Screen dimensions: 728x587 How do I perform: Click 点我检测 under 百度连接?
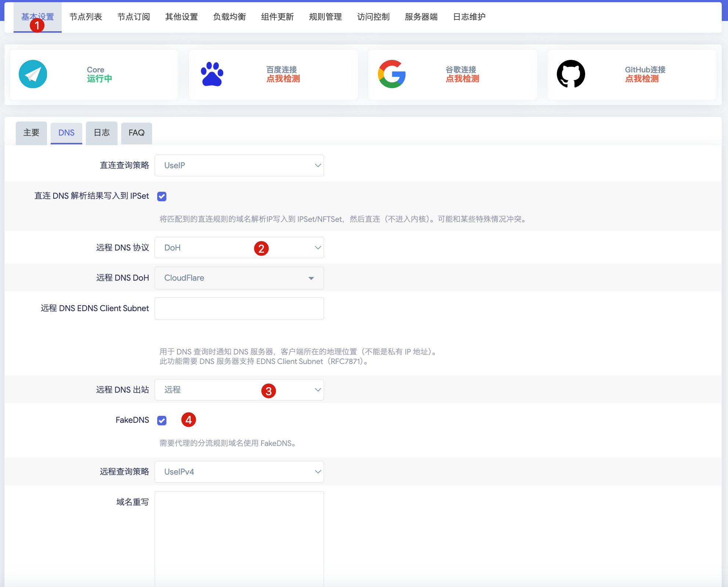click(283, 78)
